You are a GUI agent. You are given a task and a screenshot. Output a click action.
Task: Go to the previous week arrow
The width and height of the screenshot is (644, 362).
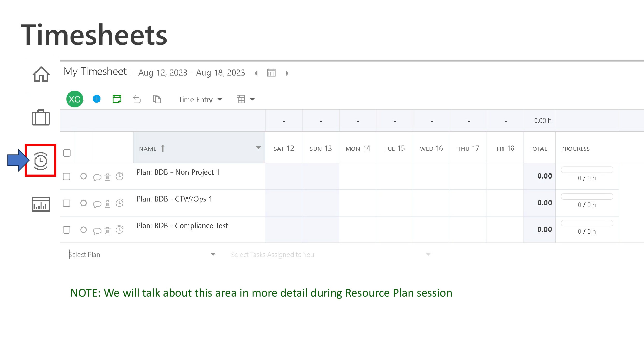coord(256,73)
